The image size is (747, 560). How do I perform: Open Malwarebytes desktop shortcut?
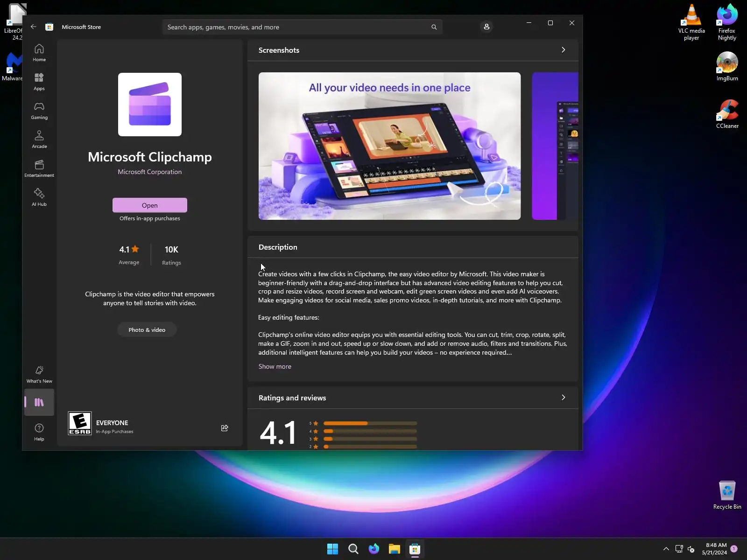click(12, 66)
